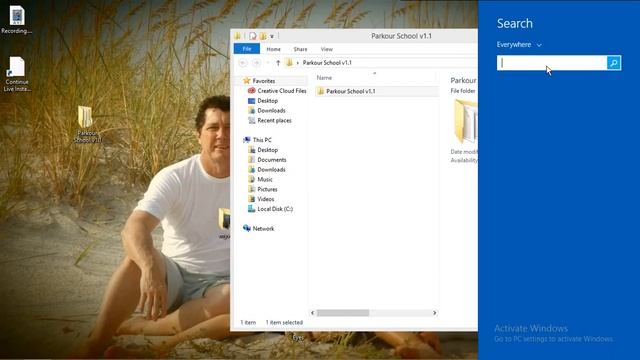The width and height of the screenshot is (640, 360).
Task: Select Downloads under This PC
Action: click(271, 169)
